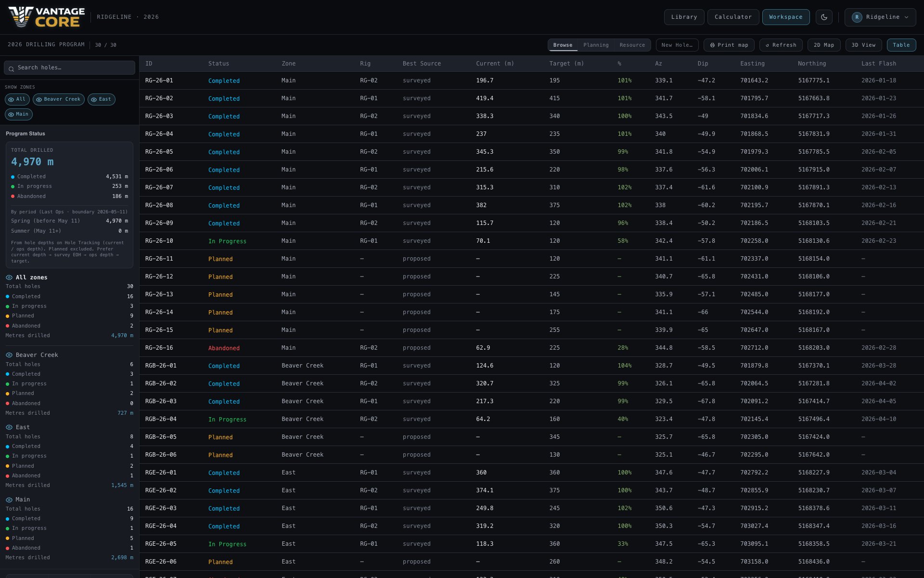Sort by Best Source column header
The width and height of the screenshot is (924, 578).
click(x=422, y=64)
